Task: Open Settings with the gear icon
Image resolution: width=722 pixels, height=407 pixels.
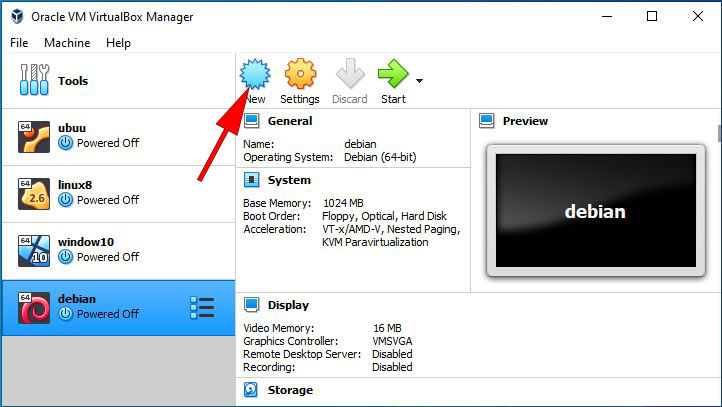Action: pos(300,74)
